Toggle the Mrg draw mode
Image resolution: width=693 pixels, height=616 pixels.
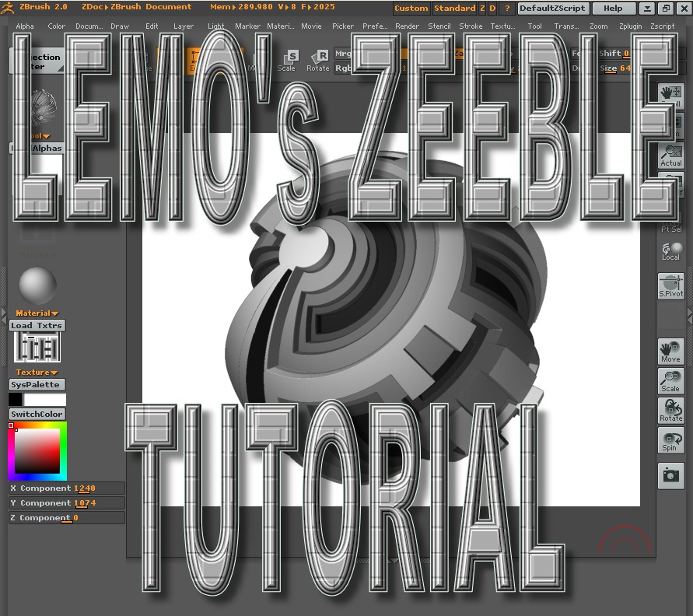(x=343, y=54)
